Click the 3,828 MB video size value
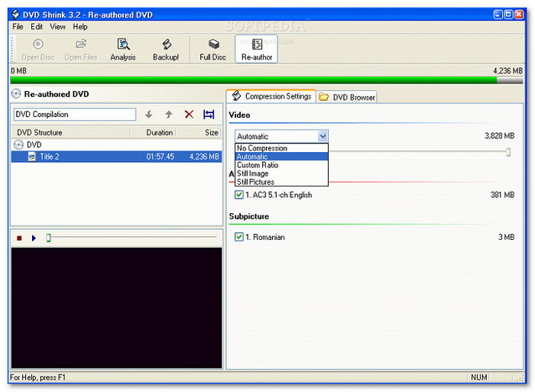The height and width of the screenshot is (392, 535). (x=500, y=136)
